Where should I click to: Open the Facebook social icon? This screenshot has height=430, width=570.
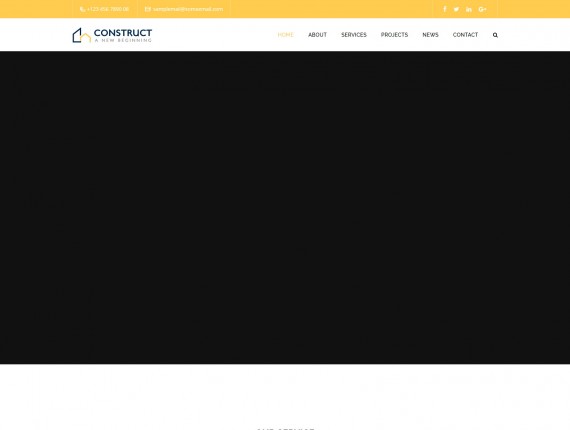445,9
